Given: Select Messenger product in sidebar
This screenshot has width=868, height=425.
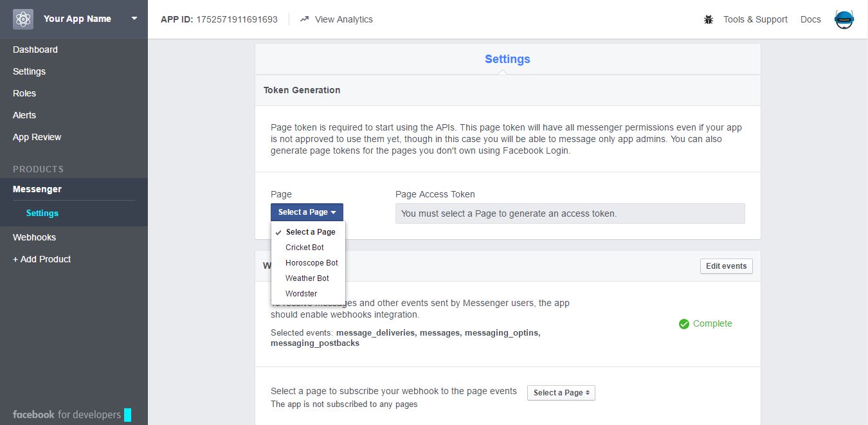Looking at the screenshot, I should [37, 189].
